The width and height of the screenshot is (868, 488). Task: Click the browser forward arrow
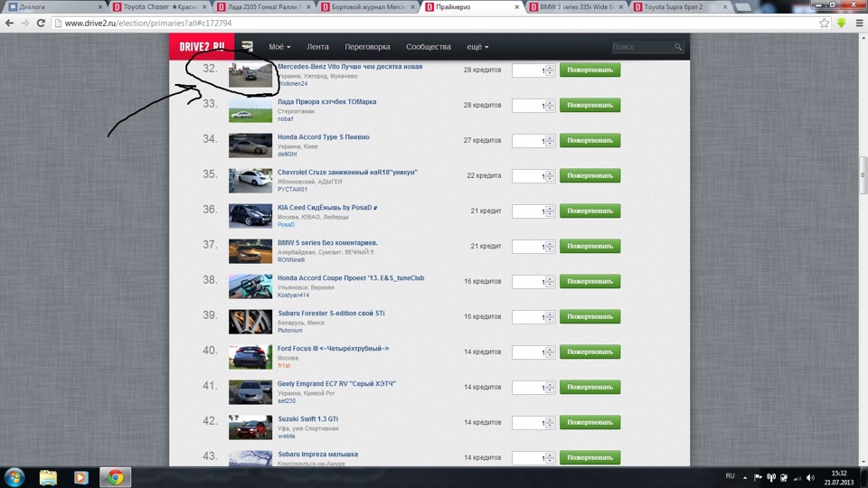[25, 23]
